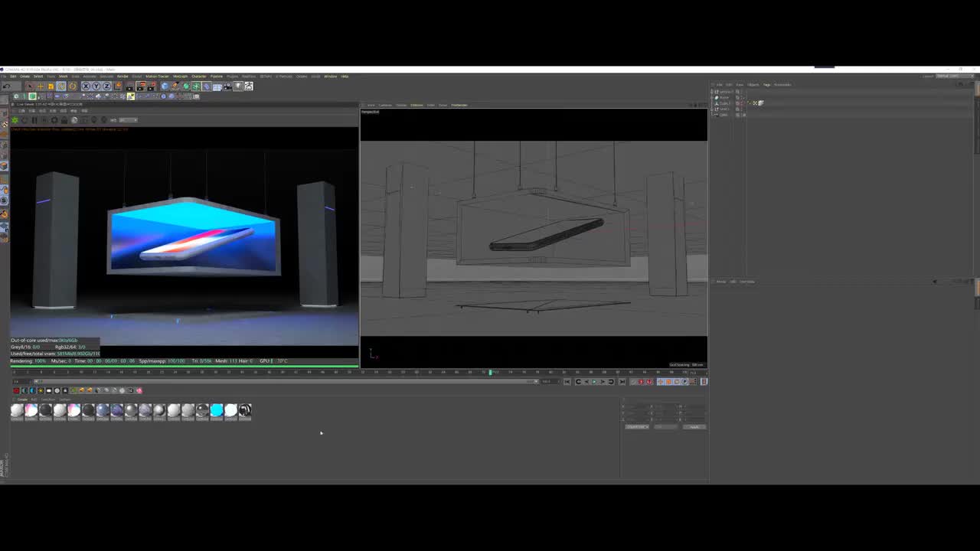Select the Rotate tool
The height and width of the screenshot is (551, 980).
(61, 86)
